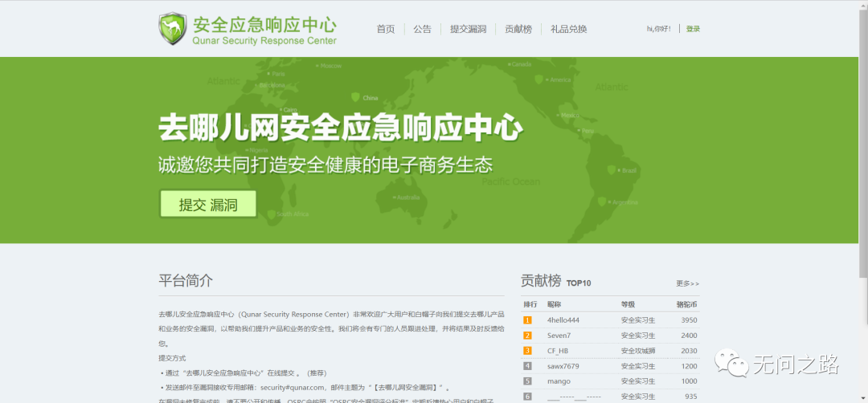Viewport: 868px width, 403px height.
Task: Click the vertical page scrollbar thumb
Action: 863,144
